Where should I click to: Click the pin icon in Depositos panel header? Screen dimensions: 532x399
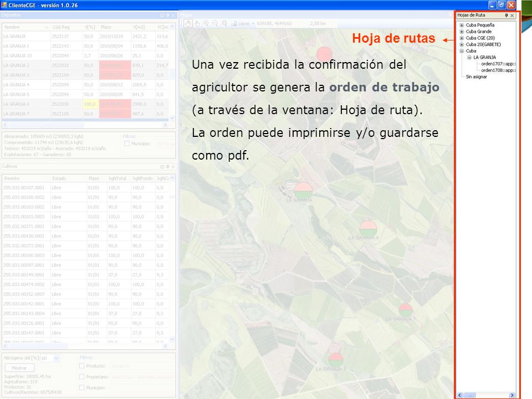tap(167, 16)
